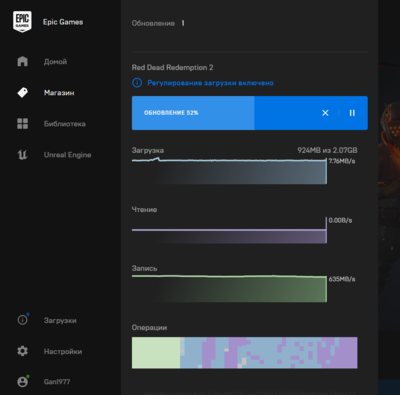The image size is (400, 395).
Task: Click the Операции block map
Action: coord(244,353)
